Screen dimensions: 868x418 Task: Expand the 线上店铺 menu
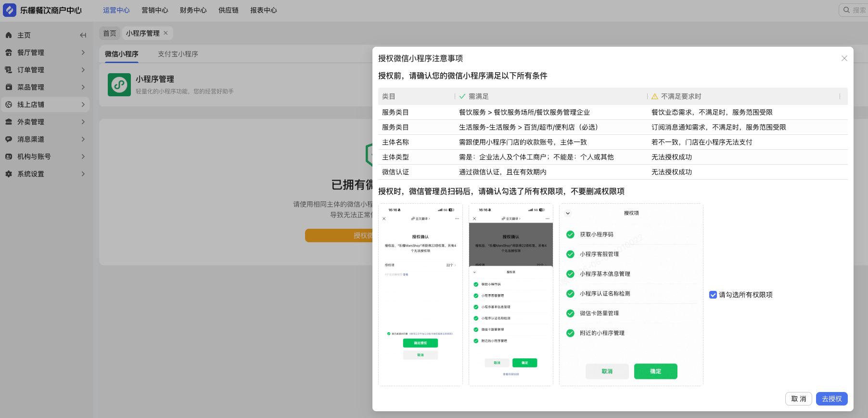tap(83, 104)
